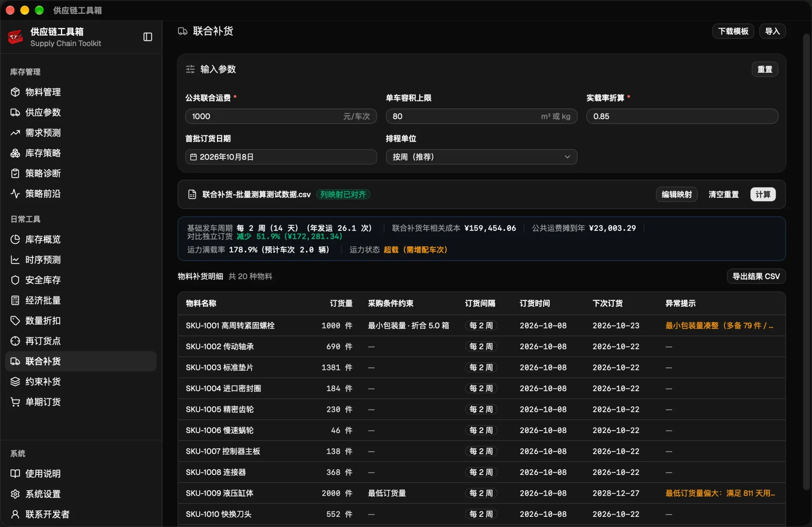Click 重置 in the input parameters panel
812x527 pixels.
point(765,69)
